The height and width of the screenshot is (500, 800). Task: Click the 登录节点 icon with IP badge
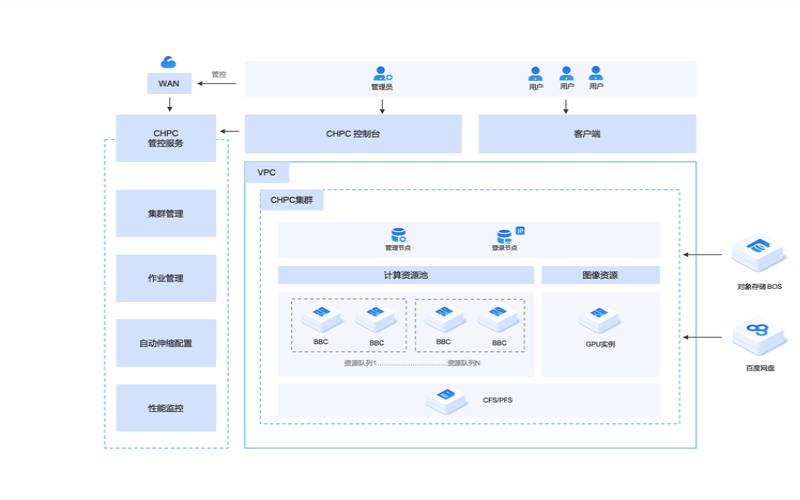point(505,237)
